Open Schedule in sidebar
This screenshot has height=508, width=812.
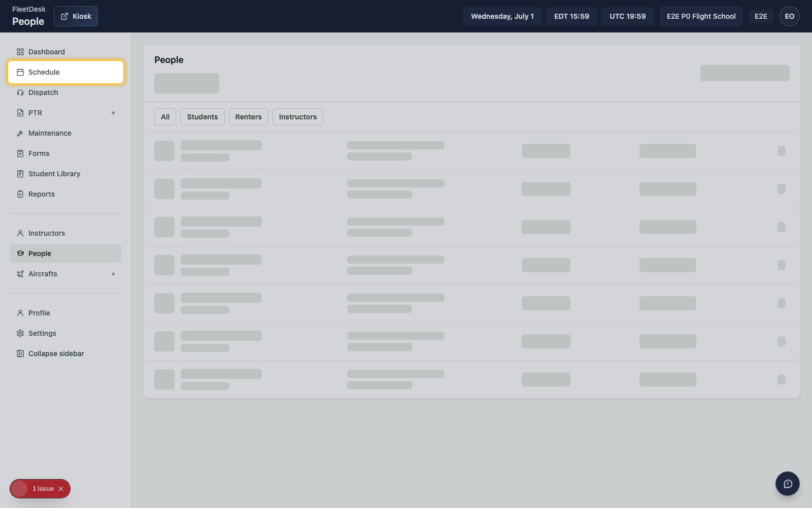pyautogui.click(x=65, y=72)
